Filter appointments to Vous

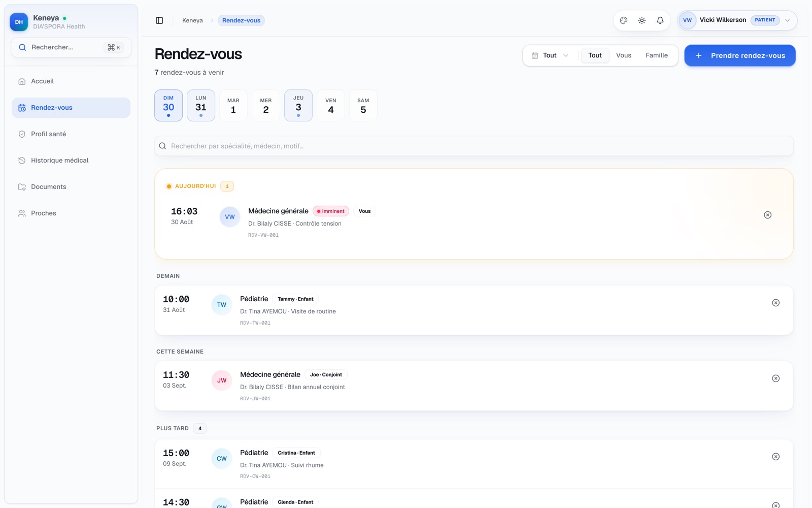tap(624, 55)
